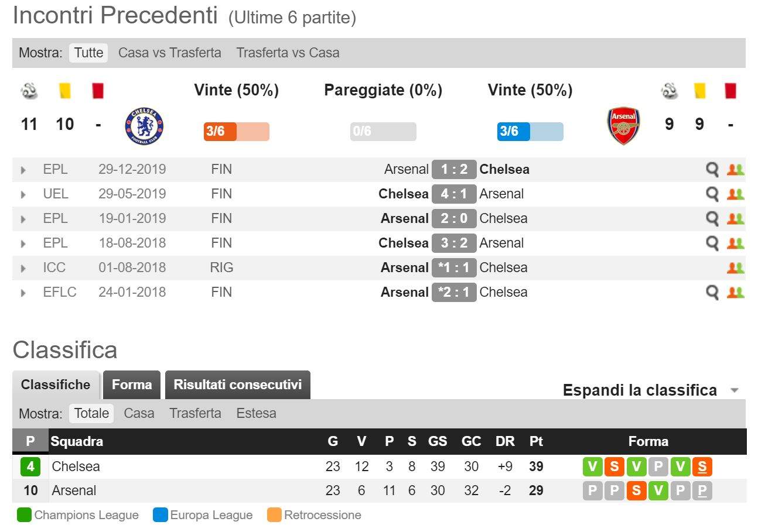Click the Chelsea club crest
Screen dimensions: 758x532
pos(144,126)
